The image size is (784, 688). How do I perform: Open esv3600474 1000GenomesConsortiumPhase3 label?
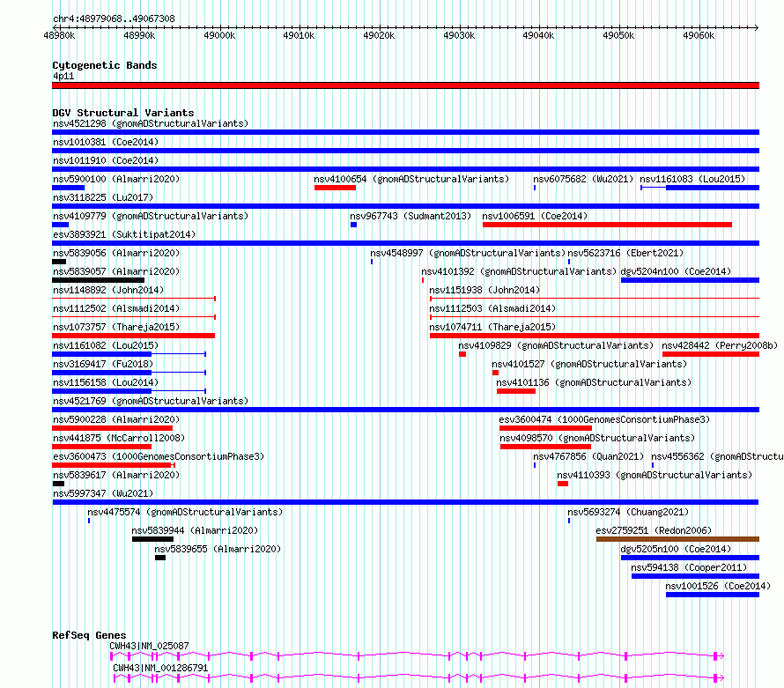pos(604,419)
